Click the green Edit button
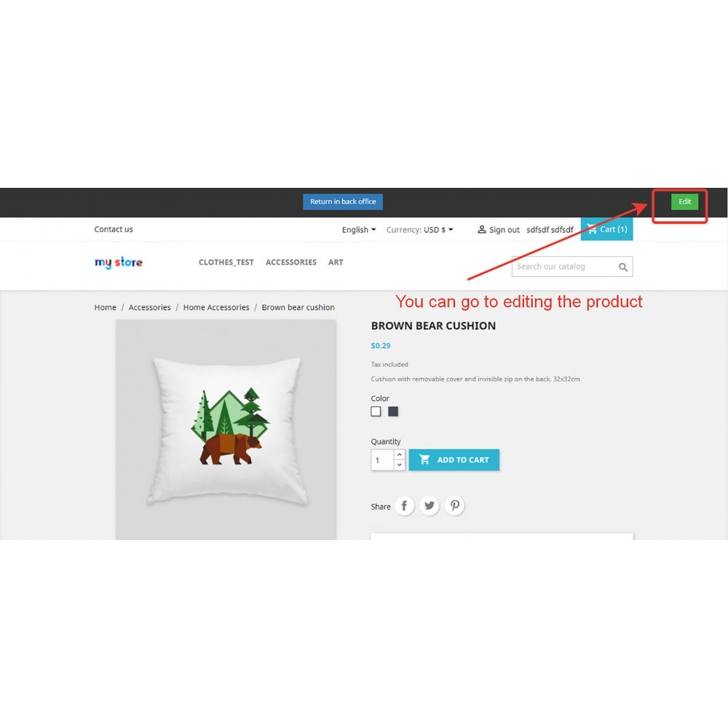Screen dimensions: 728x728 pos(684,202)
